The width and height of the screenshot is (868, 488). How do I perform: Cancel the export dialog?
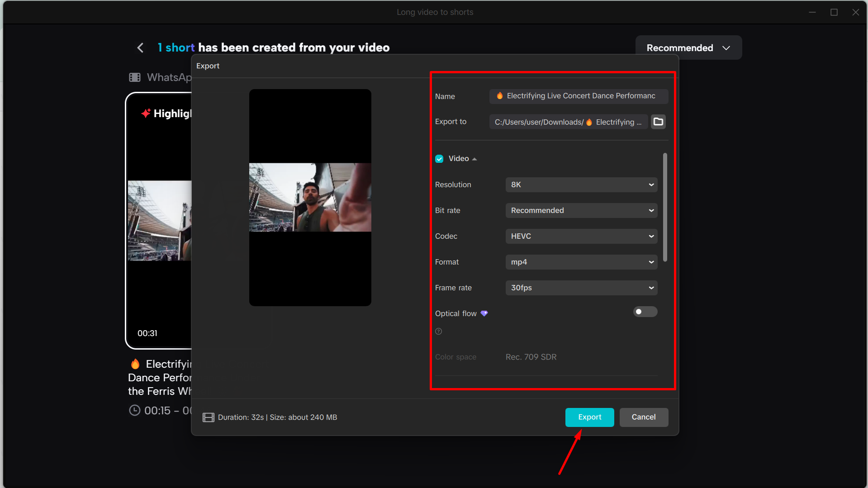coord(643,417)
